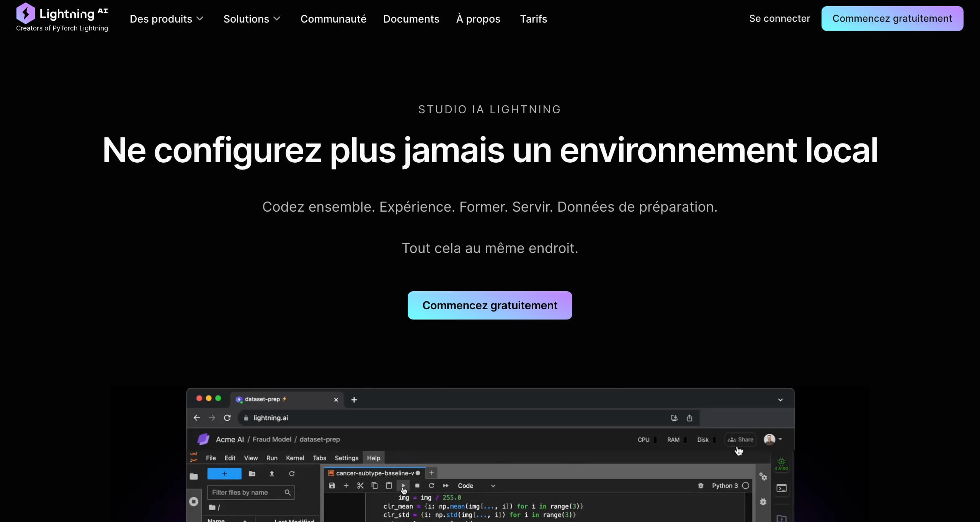Click the running kernels sidebar icon

point(194,501)
